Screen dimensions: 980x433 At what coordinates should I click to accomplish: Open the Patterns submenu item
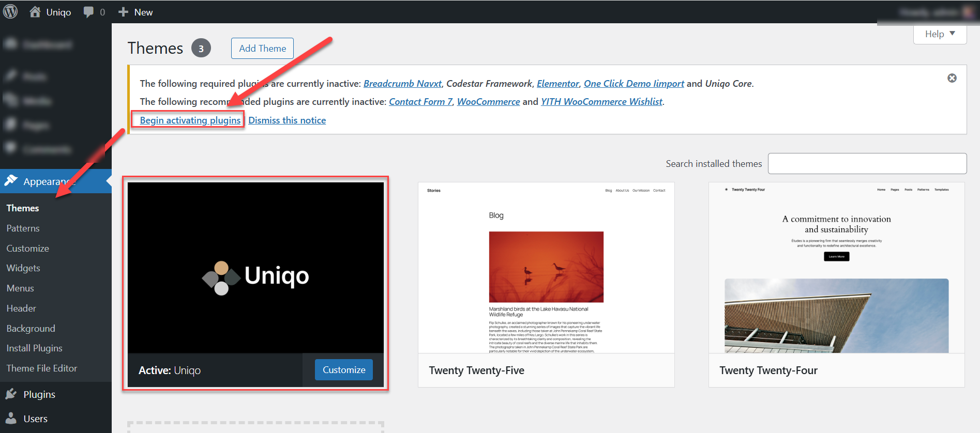(x=23, y=228)
